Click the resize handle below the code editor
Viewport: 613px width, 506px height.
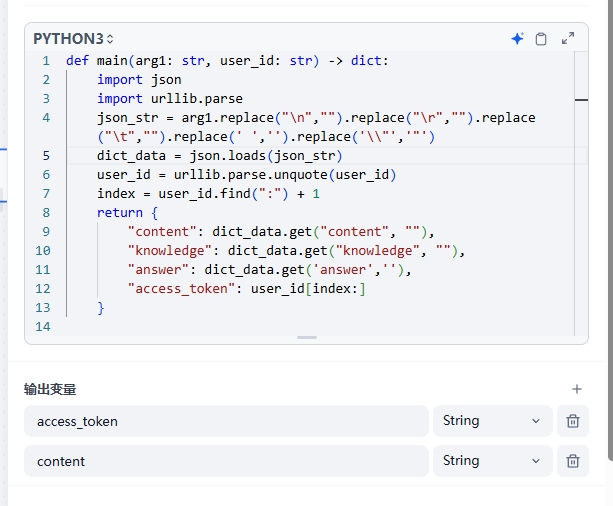[307, 338]
